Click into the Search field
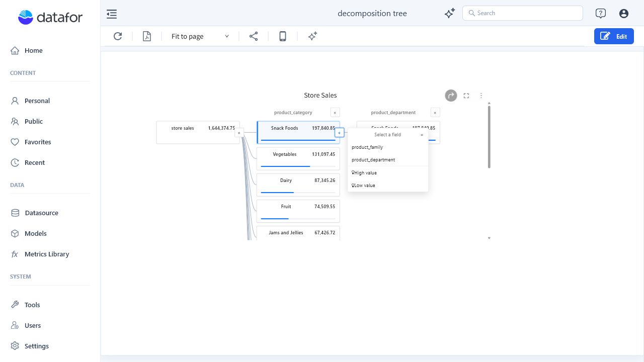644x362 pixels. click(x=522, y=13)
